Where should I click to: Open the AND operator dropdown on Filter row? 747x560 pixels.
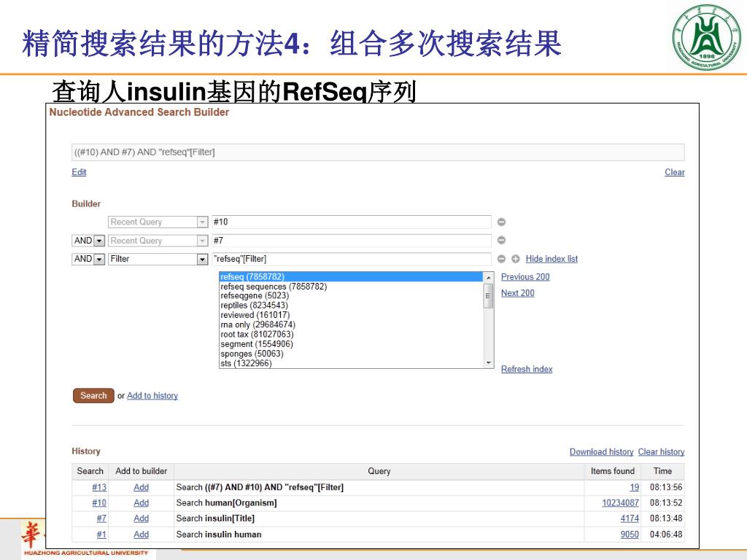coord(99,259)
